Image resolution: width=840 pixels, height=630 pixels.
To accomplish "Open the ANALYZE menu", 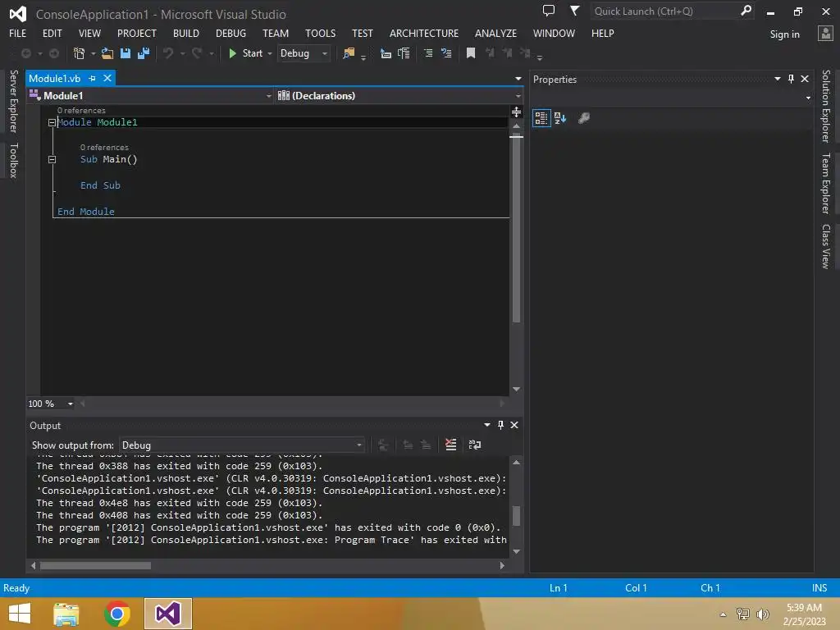I will [495, 33].
